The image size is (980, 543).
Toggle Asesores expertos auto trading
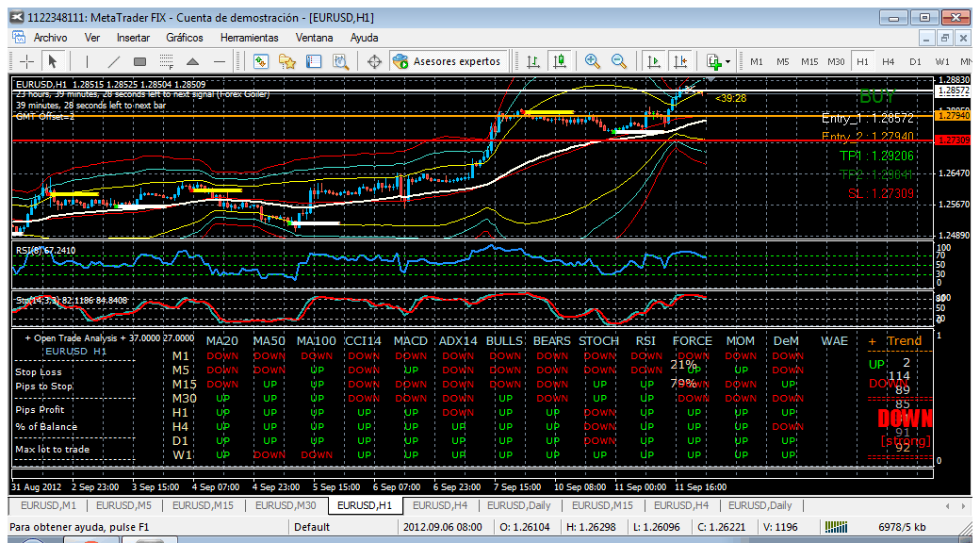pyautogui.click(x=449, y=61)
